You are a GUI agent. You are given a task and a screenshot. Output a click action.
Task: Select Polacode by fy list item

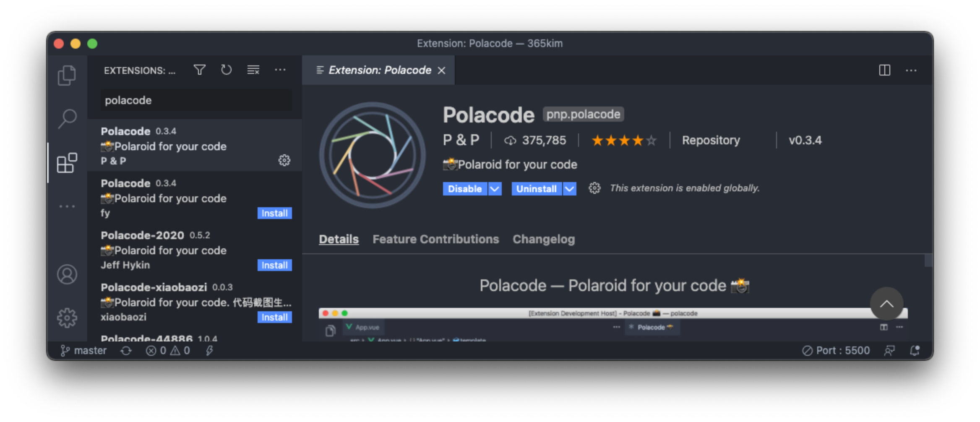pos(195,198)
